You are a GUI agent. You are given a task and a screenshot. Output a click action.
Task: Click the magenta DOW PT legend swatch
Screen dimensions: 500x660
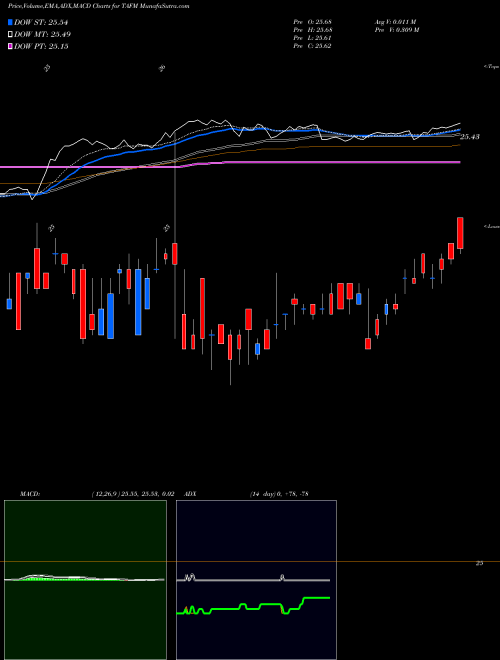pos(11,46)
